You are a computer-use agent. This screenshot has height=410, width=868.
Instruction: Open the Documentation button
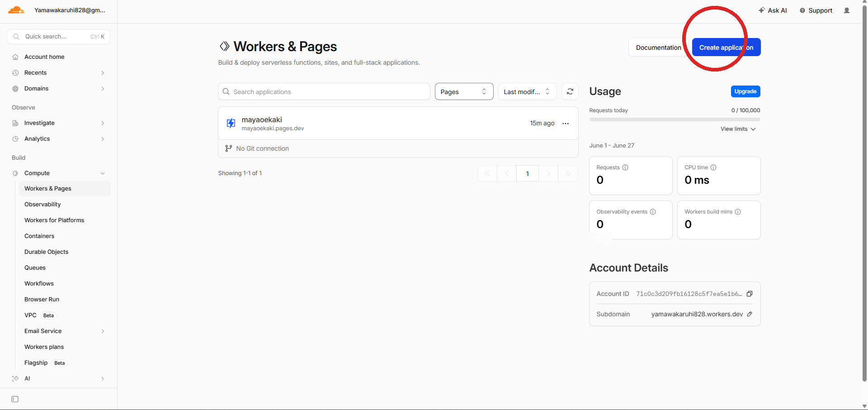pyautogui.click(x=658, y=48)
